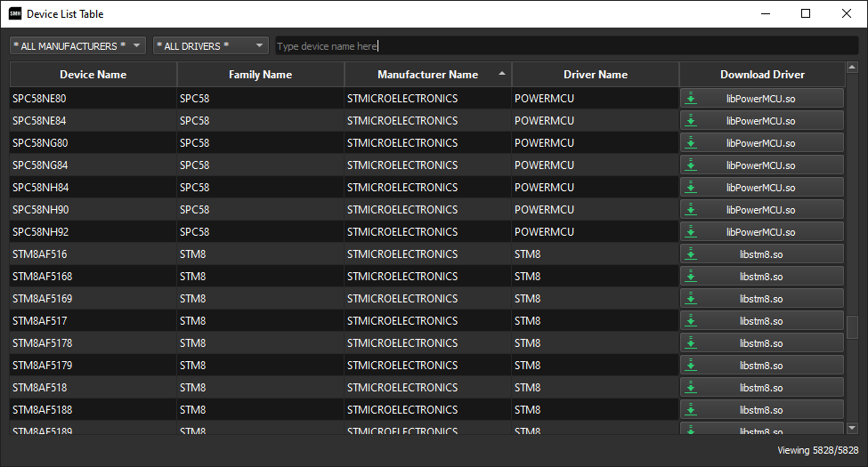
Task: Sort by Manufacturer Name column header
Action: (428, 74)
